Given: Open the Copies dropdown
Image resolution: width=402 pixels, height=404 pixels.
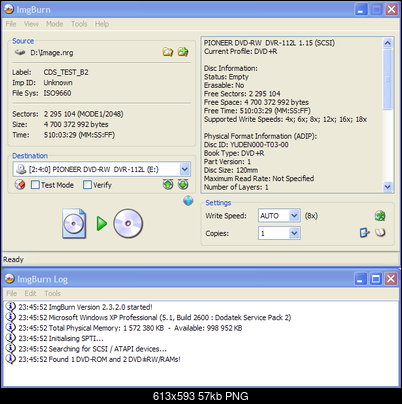Looking at the screenshot, I should 294,233.
